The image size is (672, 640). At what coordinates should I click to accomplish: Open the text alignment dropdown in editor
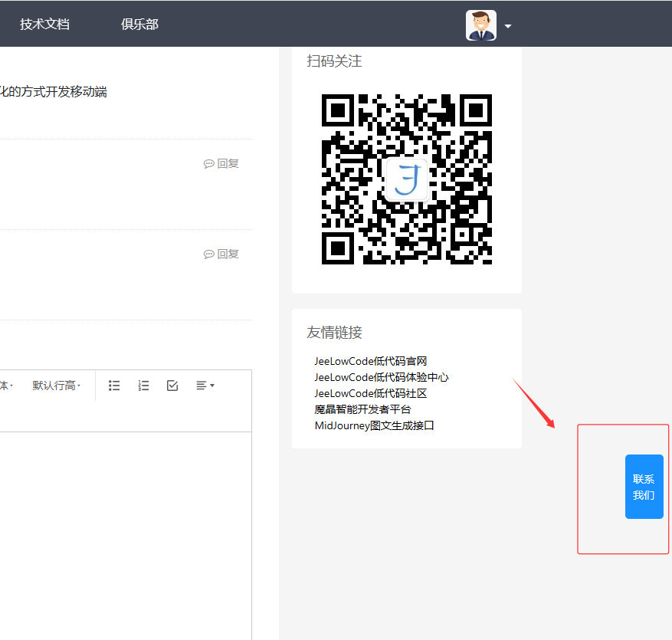click(205, 386)
